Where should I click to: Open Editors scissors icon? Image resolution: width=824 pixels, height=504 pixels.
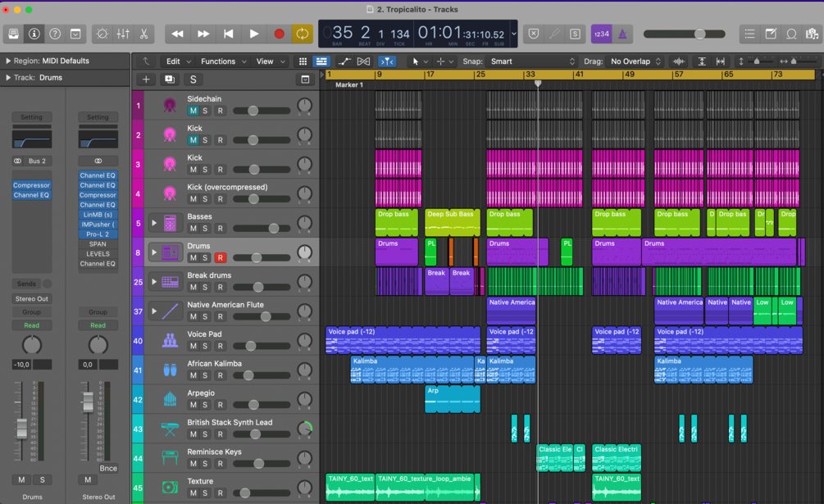click(143, 34)
